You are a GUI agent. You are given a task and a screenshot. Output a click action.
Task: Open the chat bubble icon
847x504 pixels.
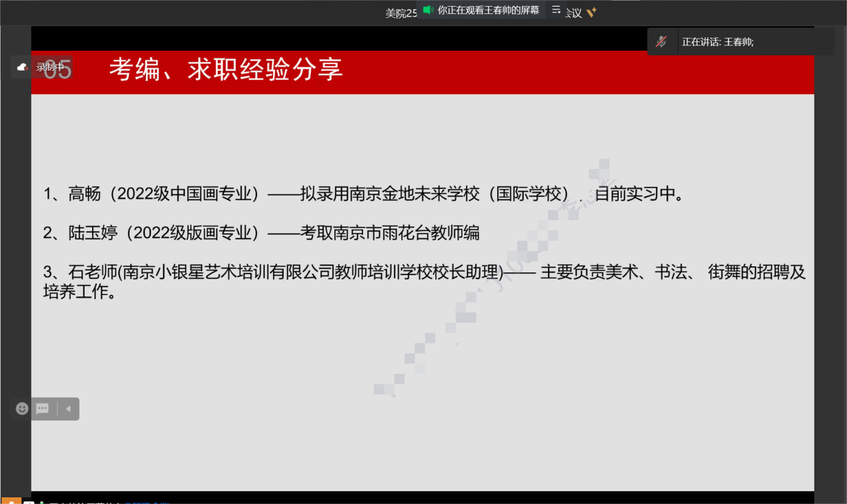[43, 409]
